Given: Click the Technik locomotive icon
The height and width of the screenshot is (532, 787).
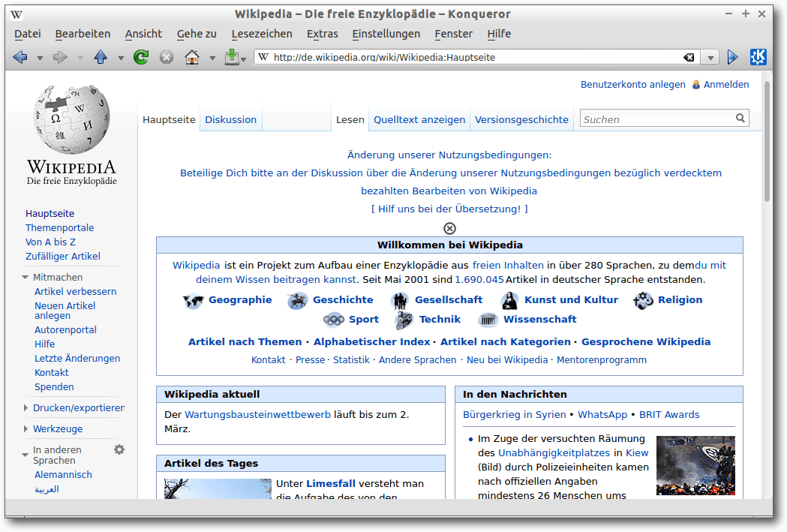Looking at the screenshot, I should click(404, 320).
